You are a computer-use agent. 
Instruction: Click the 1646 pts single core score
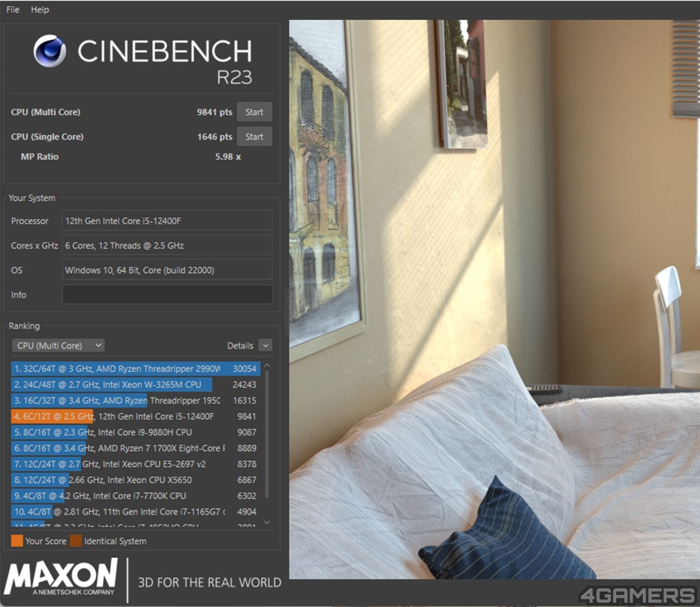point(214,137)
